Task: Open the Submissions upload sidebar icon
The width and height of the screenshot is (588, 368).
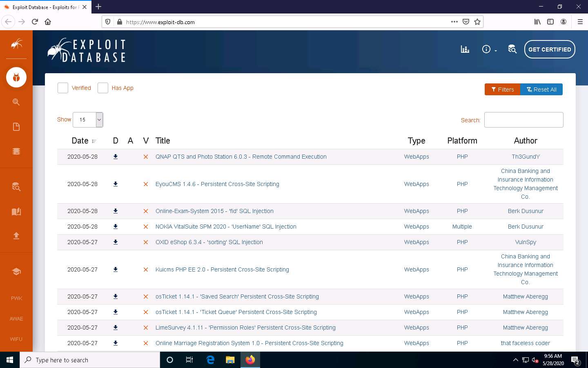Action: [16, 236]
